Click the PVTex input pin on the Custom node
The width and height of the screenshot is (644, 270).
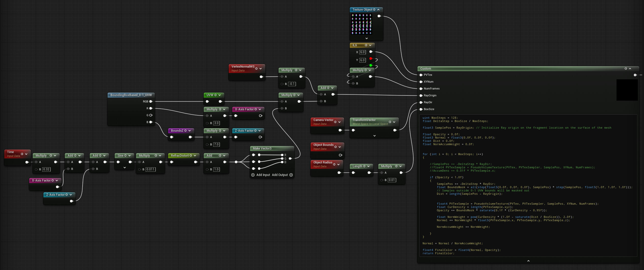421,75
